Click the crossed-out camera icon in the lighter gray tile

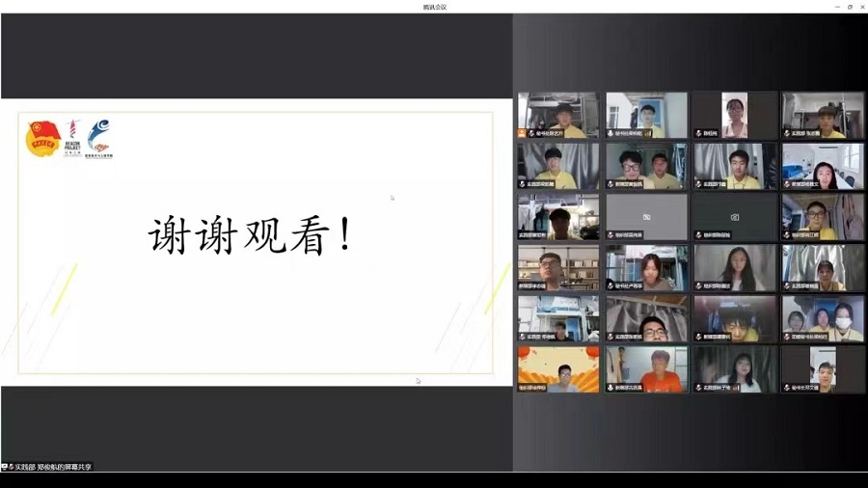[646, 217]
